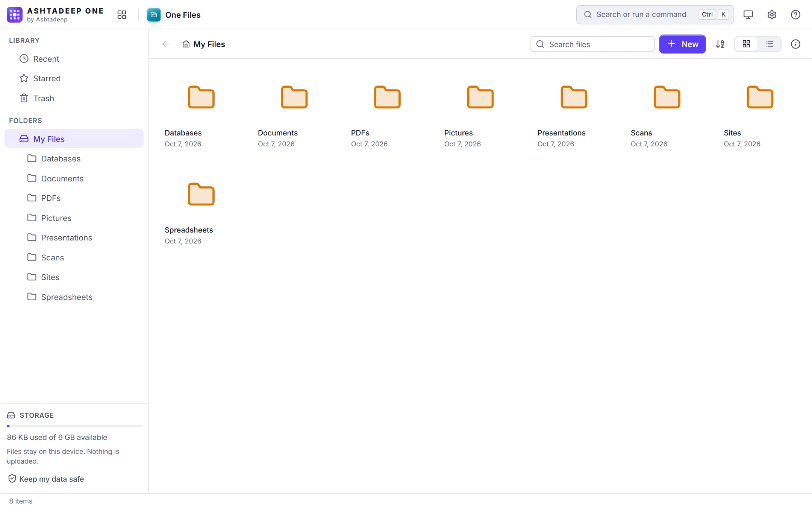Switch to list view
Screen dimensions: 812x508
click(x=770, y=44)
